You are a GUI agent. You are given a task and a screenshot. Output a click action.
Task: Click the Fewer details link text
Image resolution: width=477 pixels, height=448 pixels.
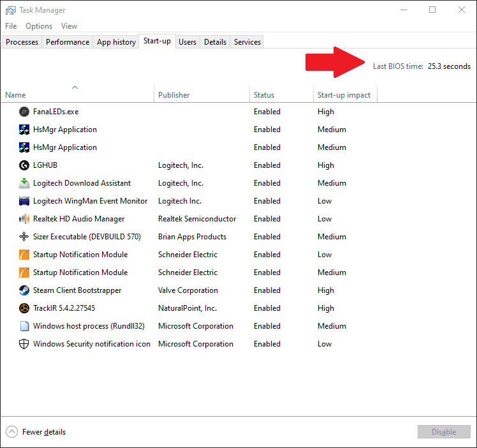point(44,432)
